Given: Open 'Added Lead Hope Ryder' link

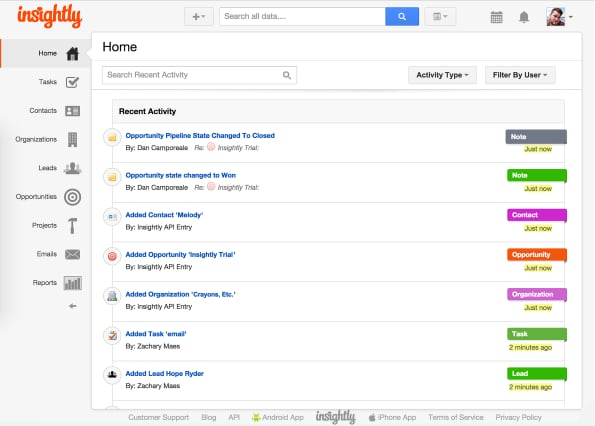Looking at the screenshot, I should [165, 374].
